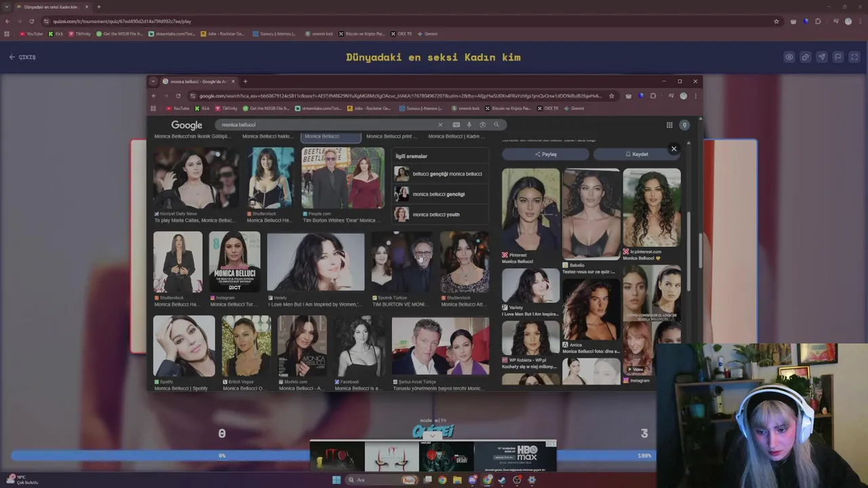Open the Babelio image in side panel
The image size is (868, 488).
(591, 214)
